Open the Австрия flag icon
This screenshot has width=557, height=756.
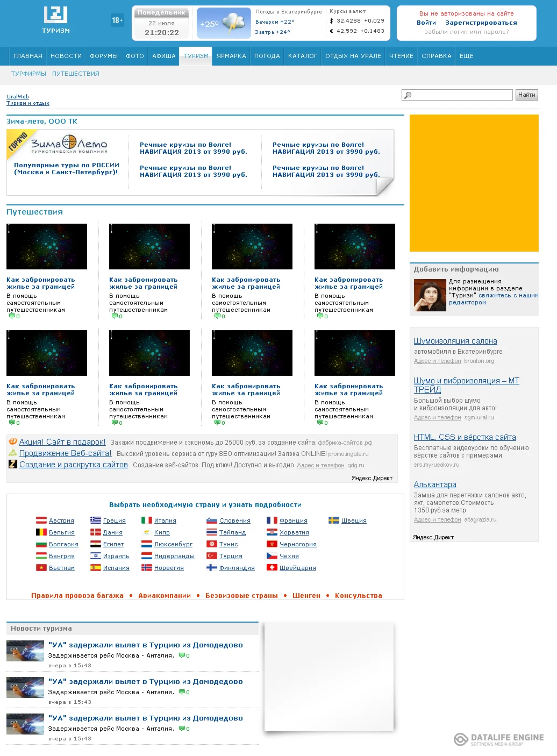point(41,520)
